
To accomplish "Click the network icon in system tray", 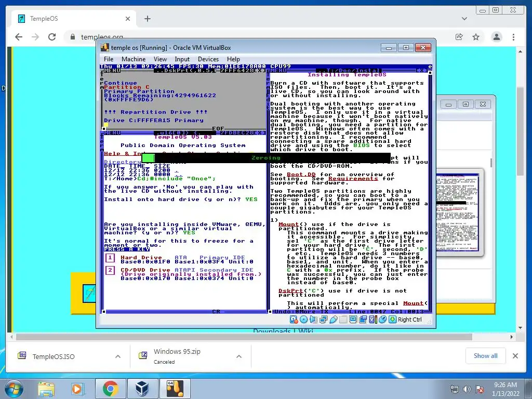I will (454, 389).
